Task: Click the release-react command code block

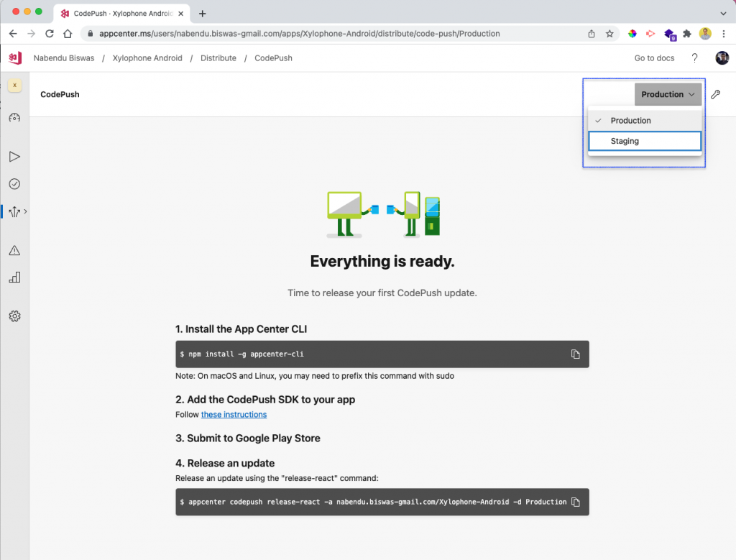Action: (x=382, y=502)
